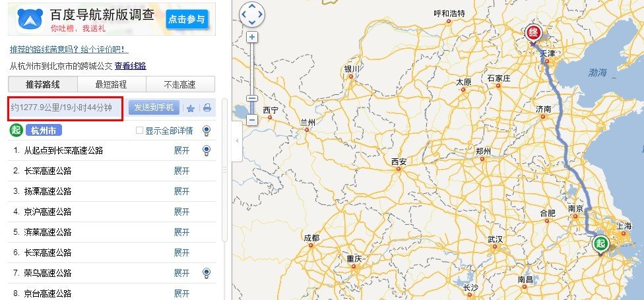This screenshot has height=300, width=644.
Task: Click the Baidu navigation bear logo icon
Action: pyautogui.click(x=30, y=19)
